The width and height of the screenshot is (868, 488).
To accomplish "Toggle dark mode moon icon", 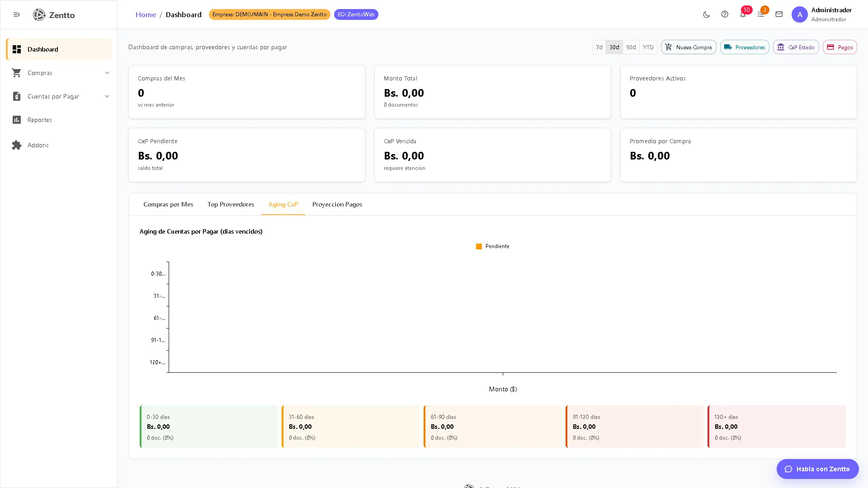I will tap(707, 14).
